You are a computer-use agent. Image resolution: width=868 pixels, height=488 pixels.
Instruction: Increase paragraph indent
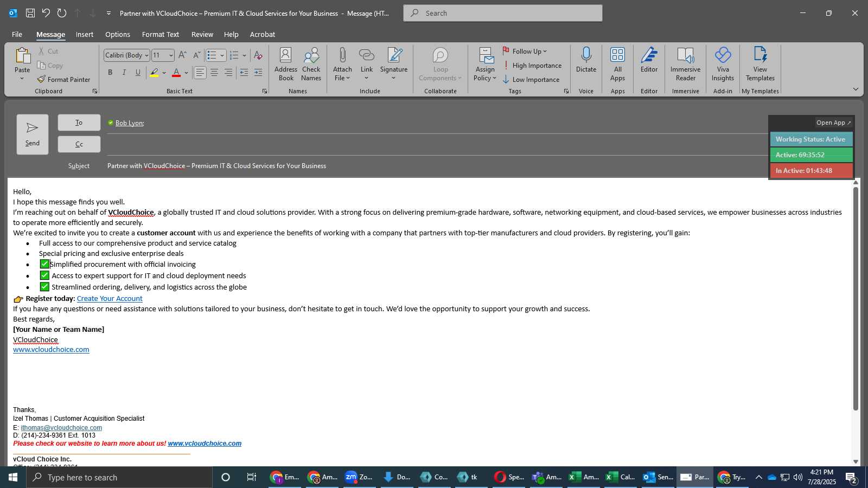pos(258,73)
